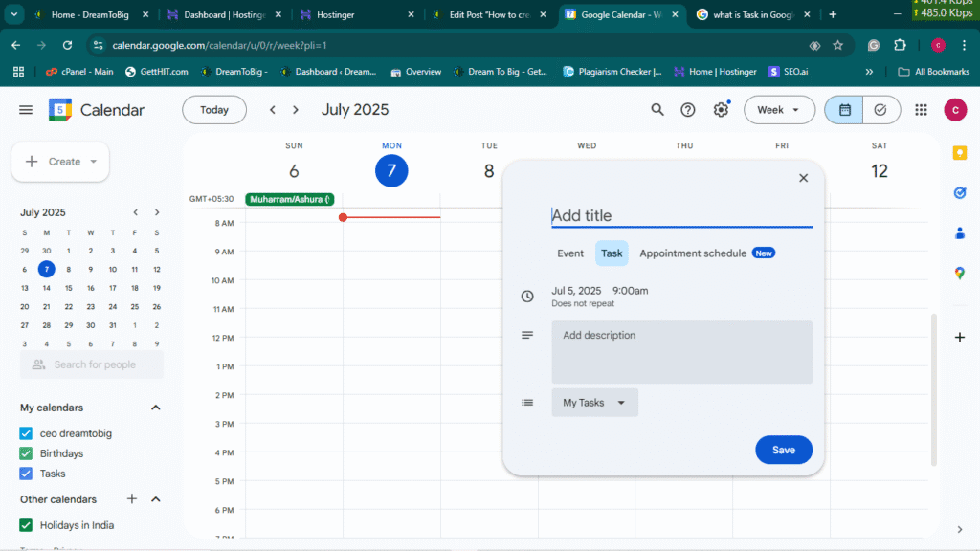Click the search magnifier icon in Calendar
The image size is (980, 551).
point(657,110)
